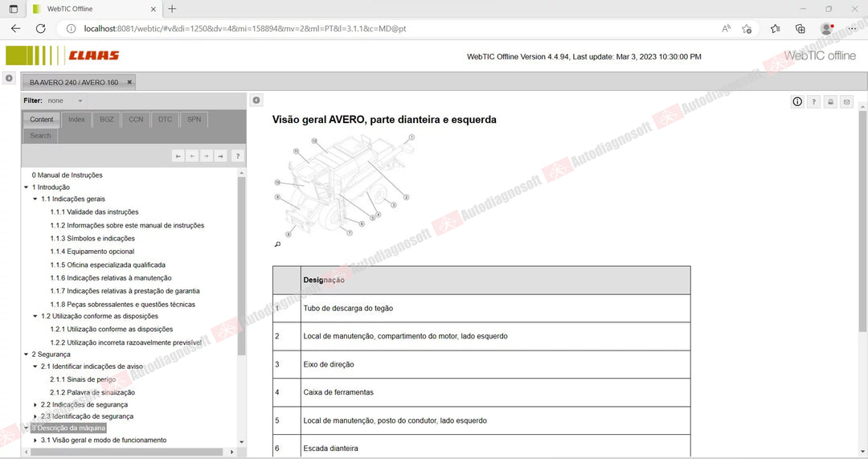Enlarge the AVERO diagram magnifier icon
This screenshot has height=459, width=868.
[x=277, y=244]
